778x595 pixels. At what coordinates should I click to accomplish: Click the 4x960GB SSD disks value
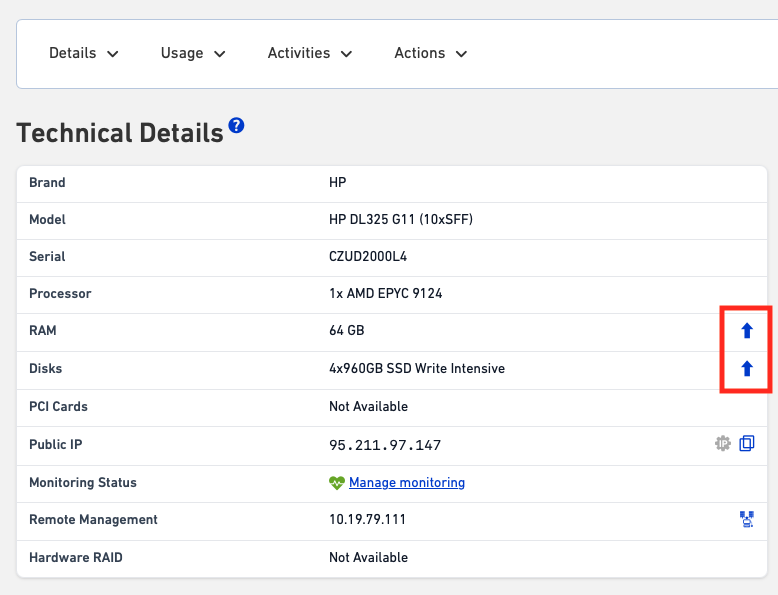[x=417, y=369]
